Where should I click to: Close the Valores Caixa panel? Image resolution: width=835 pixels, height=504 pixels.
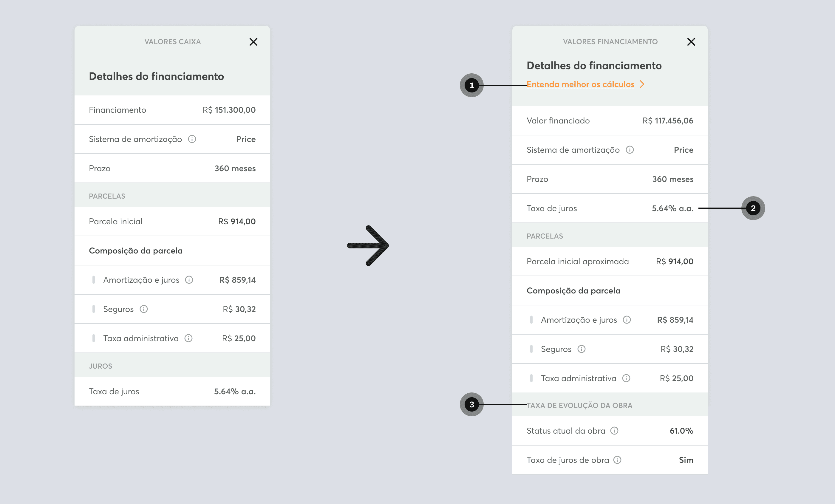253,42
